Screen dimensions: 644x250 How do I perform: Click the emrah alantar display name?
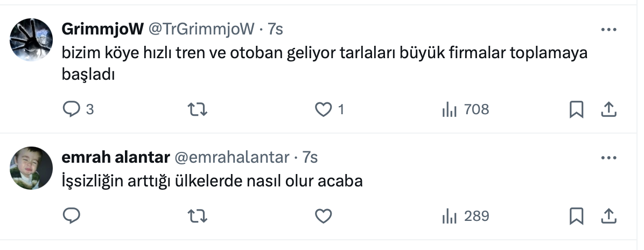pyautogui.click(x=116, y=157)
